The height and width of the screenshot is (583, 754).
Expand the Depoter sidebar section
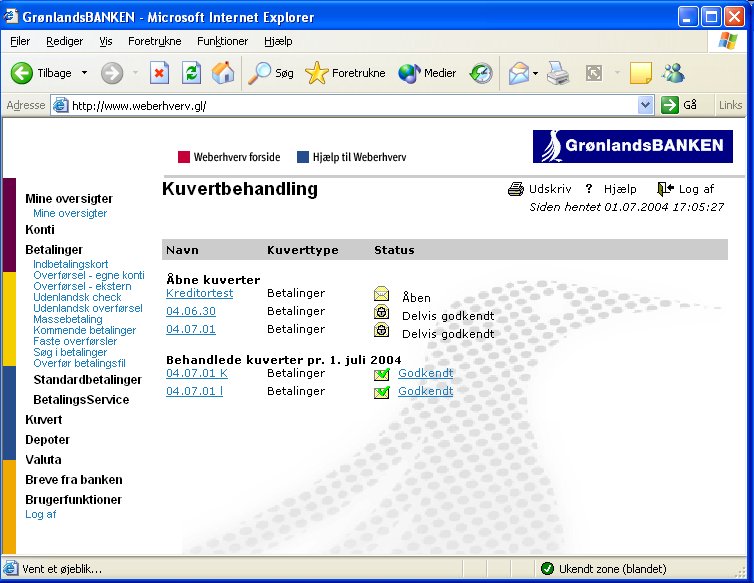coord(48,440)
